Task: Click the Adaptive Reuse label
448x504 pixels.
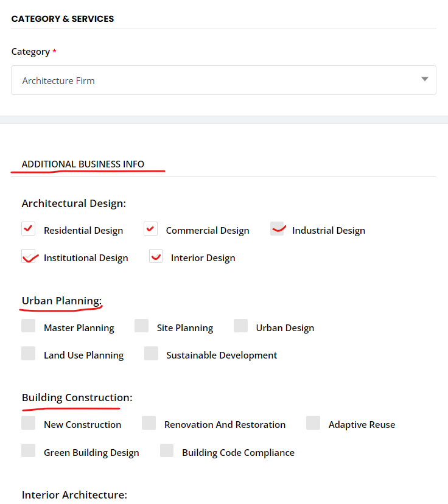Action: point(362,425)
